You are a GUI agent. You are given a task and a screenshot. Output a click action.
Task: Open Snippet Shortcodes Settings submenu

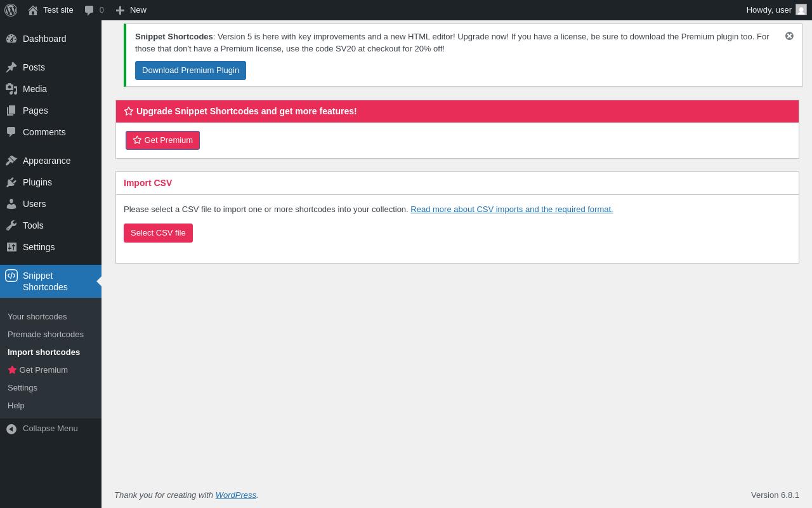pos(22,387)
